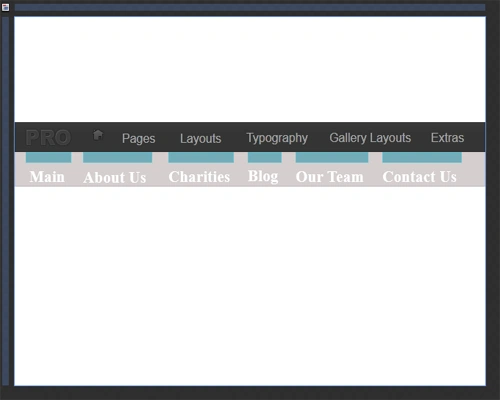Open the Layouts menu item
This screenshot has height=400, width=500.
point(201,138)
